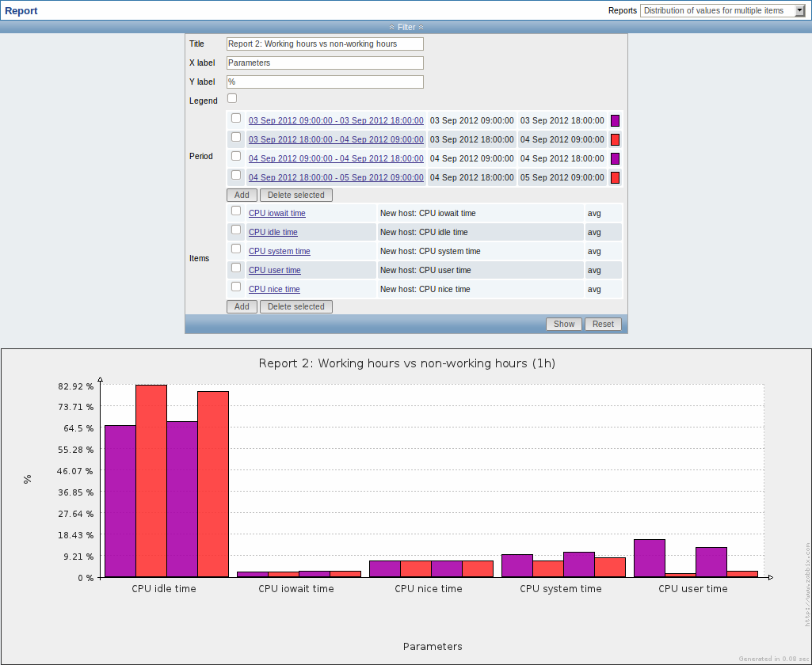Click the 'New host: CPU nice time' cell
Image resolution: width=812 pixels, height=665 pixels.
(480, 289)
